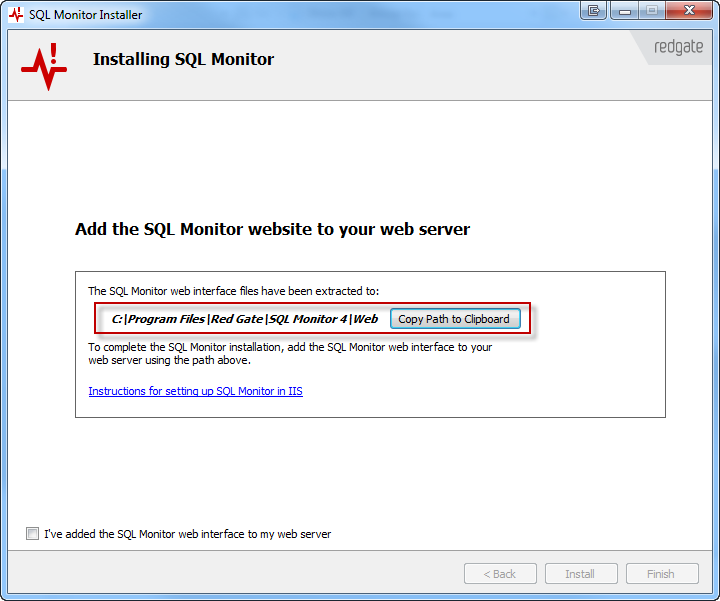
Task: Tick the web interface added checkbox
Action: [33, 534]
